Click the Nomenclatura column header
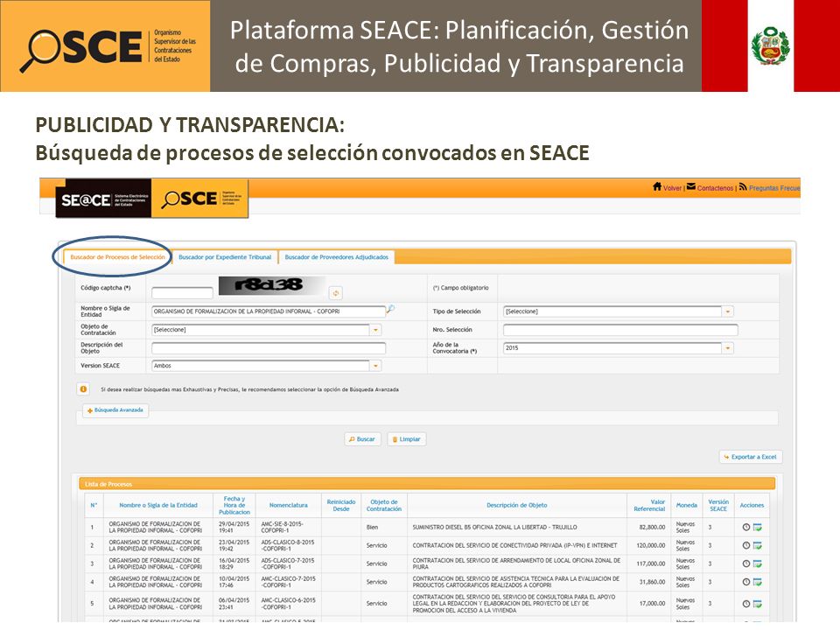 click(x=288, y=505)
